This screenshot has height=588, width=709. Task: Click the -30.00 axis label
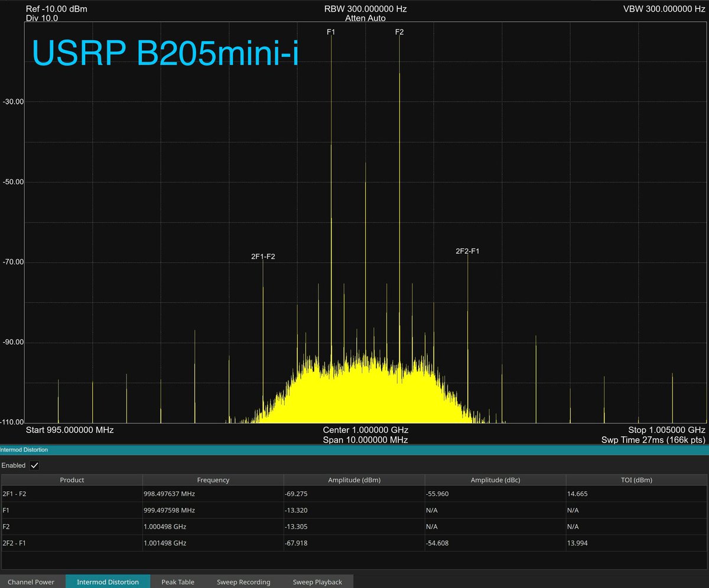coord(12,102)
